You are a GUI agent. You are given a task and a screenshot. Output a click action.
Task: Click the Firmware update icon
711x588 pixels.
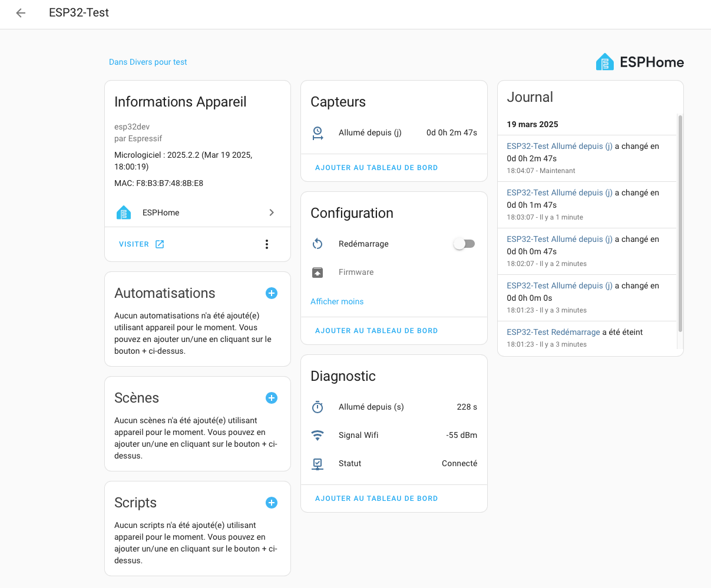click(318, 273)
